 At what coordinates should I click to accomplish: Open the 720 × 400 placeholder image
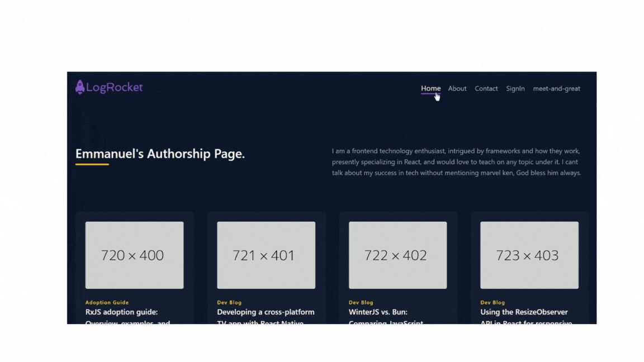(x=134, y=255)
